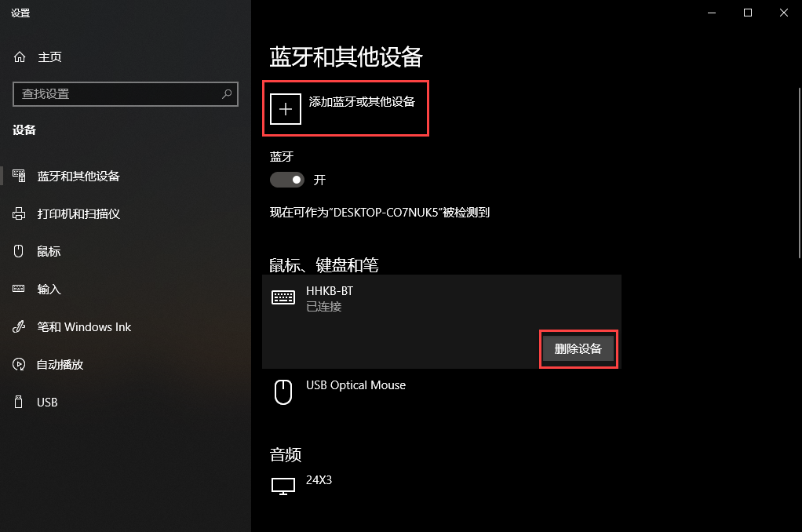Go to 主页 home icon
The height and width of the screenshot is (532, 802).
(20, 56)
